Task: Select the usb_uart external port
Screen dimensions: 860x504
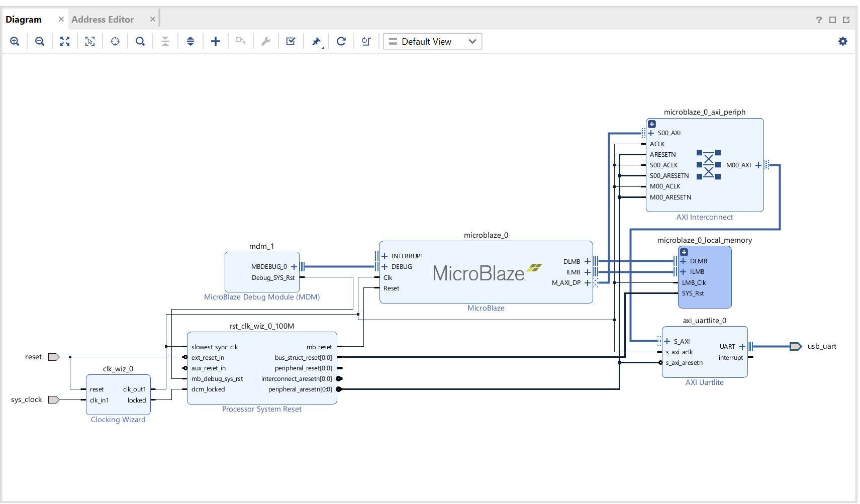Action: coord(796,346)
